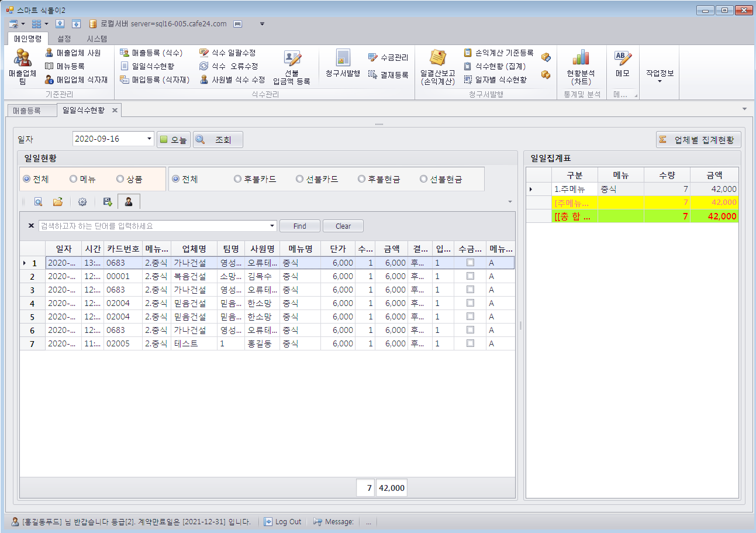Open 일일식수현황 from the ribbon
756x533 pixels.
(x=147, y=66)
